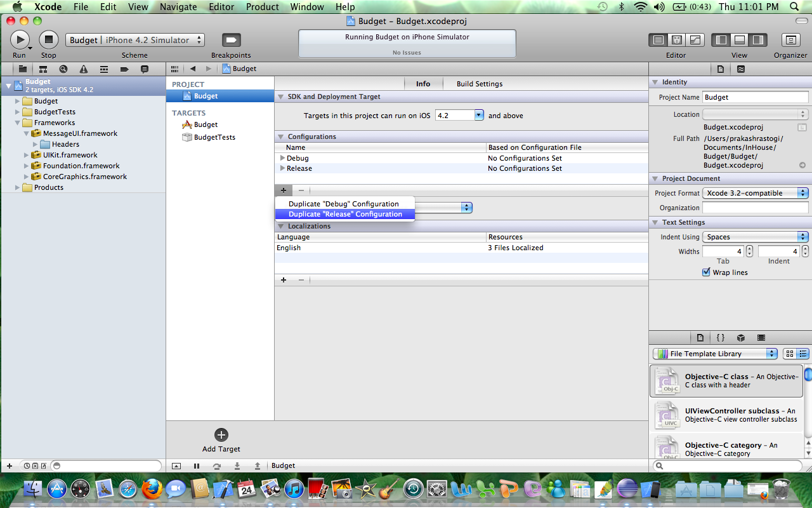Switch to the Version editor view
812x508 pixels.
pos(695,40)
